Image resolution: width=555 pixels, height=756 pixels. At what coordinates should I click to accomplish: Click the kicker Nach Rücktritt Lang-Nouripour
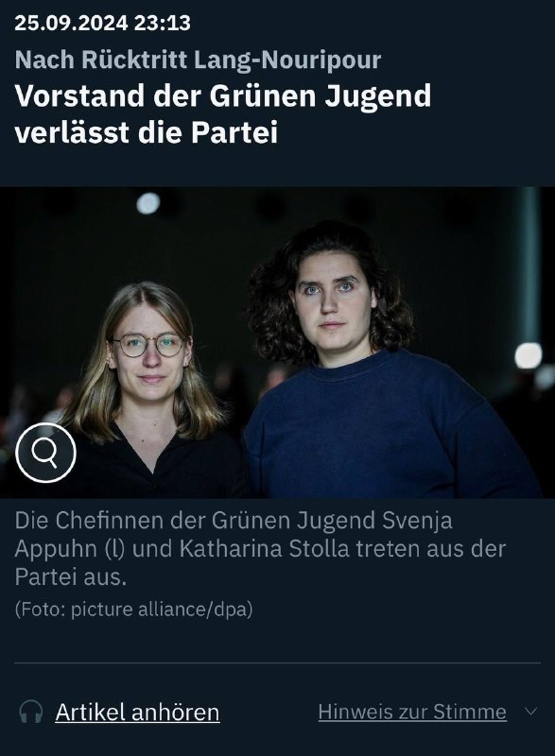[x=198, y=60]
